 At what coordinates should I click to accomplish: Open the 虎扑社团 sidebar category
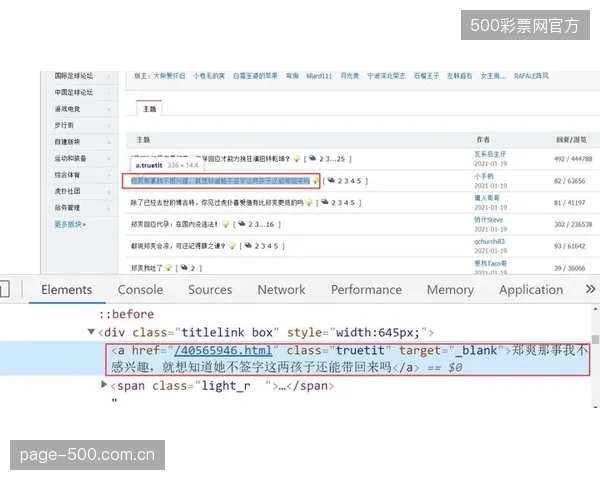pyautogui.click(x=67, y=191)
